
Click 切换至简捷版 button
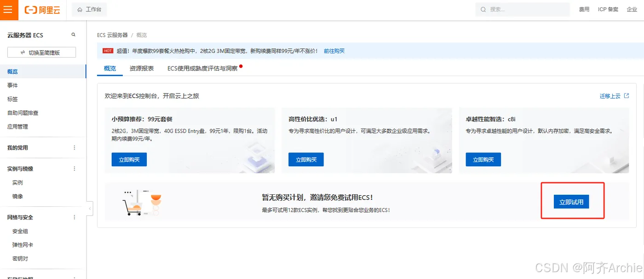coord(42,52)
